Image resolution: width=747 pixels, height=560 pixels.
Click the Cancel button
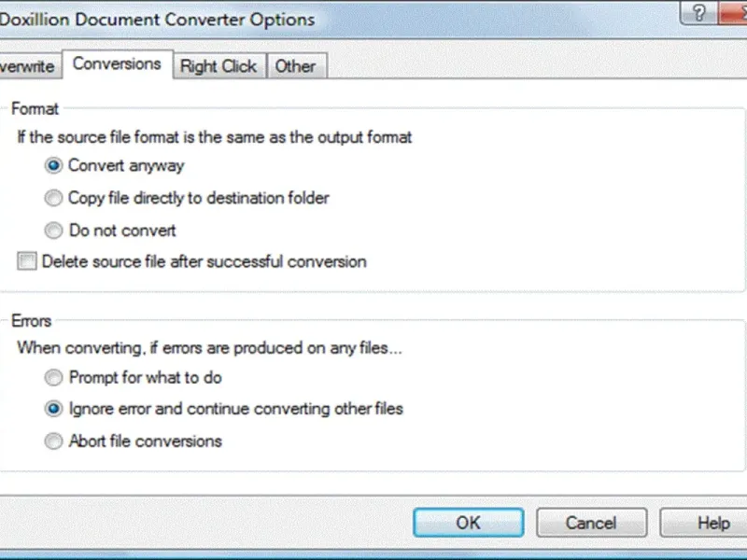click(591, 523)
